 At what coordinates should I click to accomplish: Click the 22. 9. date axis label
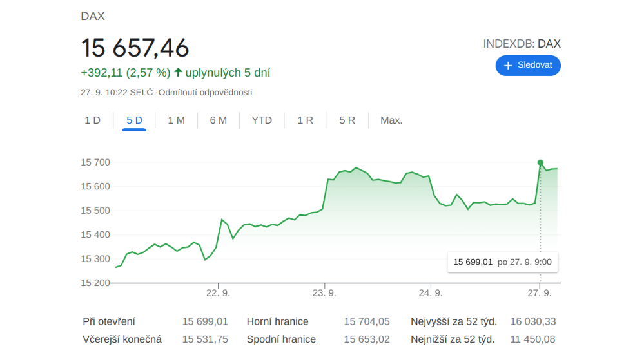coord(218,293)
